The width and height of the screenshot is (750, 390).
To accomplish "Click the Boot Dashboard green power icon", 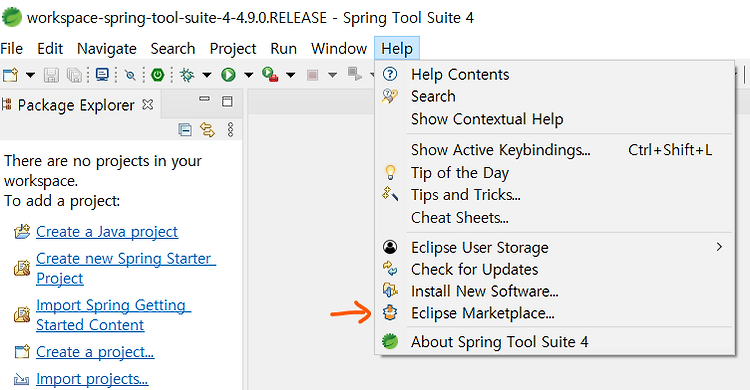I will pos(157,75).
